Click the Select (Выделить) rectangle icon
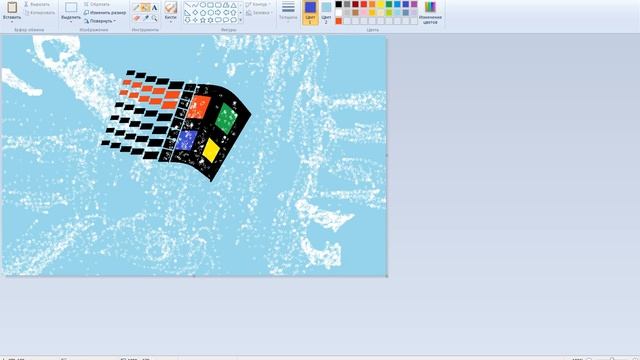640x360 pixels. click(x=71, y=7)
